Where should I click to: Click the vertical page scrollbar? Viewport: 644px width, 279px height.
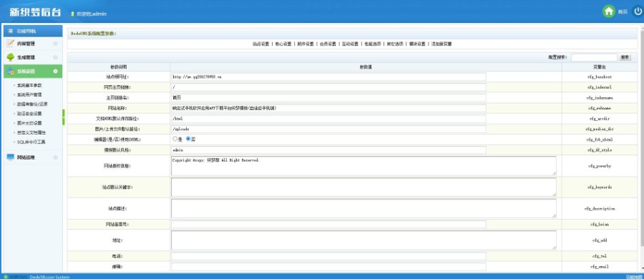tap(642, 139)
